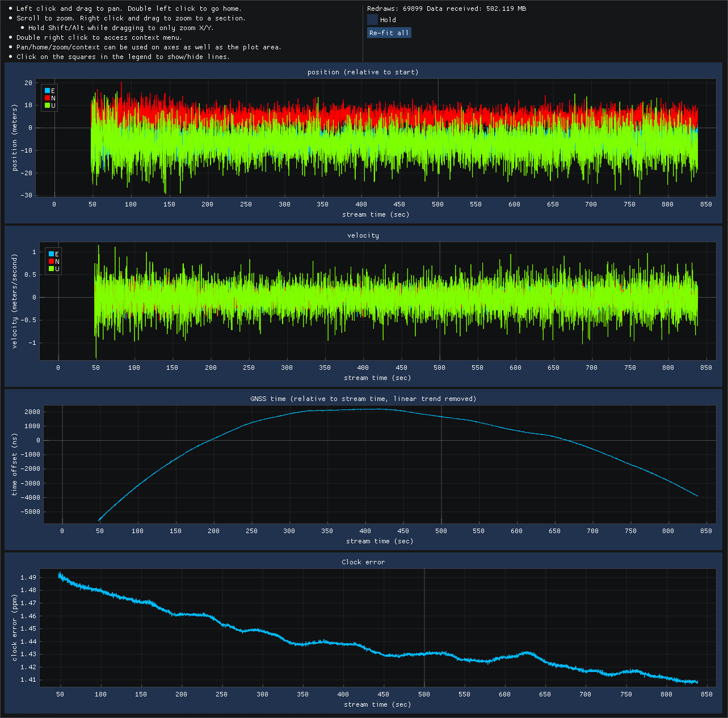This screenshot has width=728, height=718.
Task: Click the "time offset (ns)" Y-axis label
Action: pos(15,464)
